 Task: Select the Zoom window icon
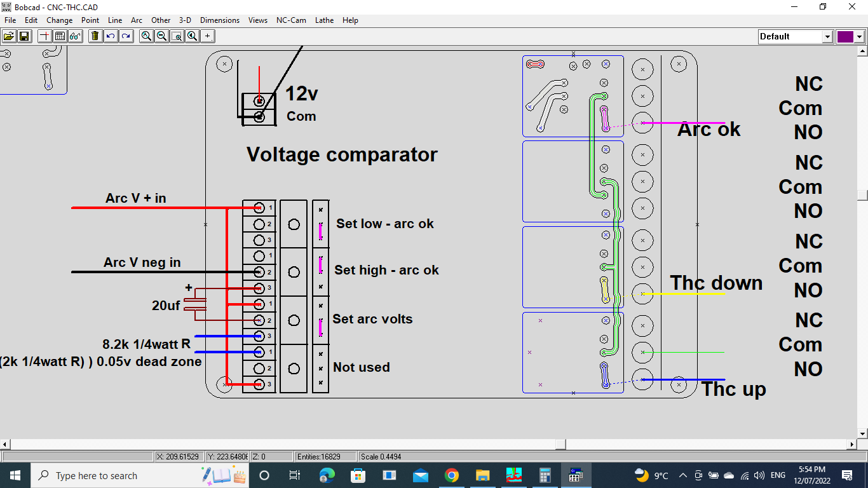tap(177, 36)
